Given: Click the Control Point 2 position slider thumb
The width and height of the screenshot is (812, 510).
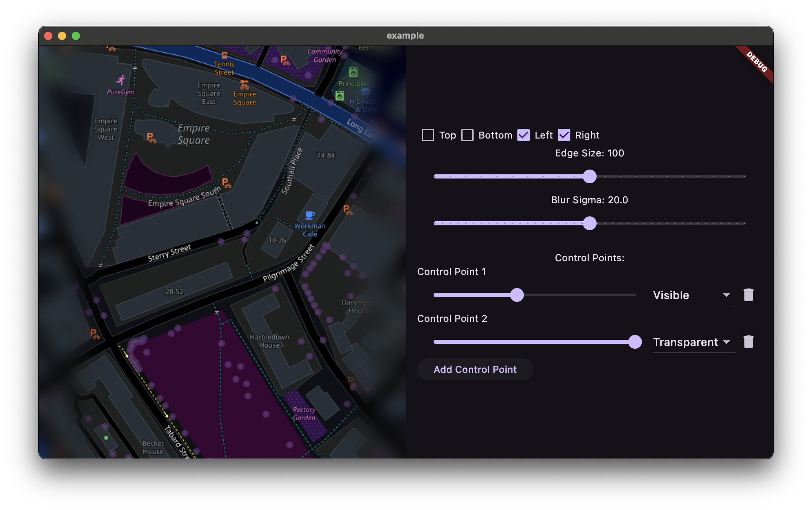Looking at the screenshot, I should (x=635, y=342).
